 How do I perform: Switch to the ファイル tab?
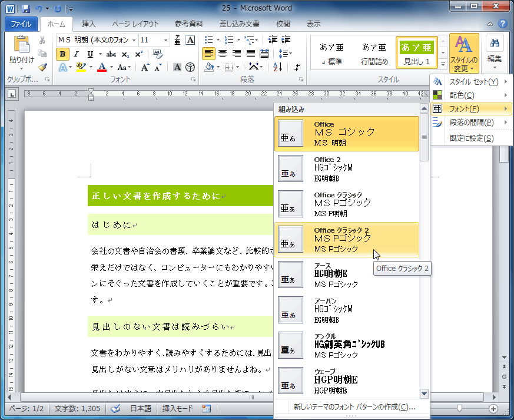pos(21,24)
